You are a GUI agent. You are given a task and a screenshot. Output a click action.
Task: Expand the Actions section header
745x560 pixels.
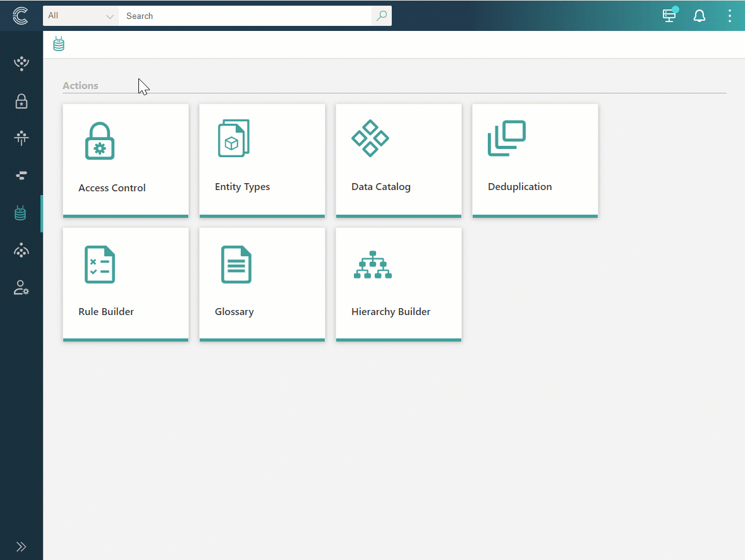pos(80,85)
